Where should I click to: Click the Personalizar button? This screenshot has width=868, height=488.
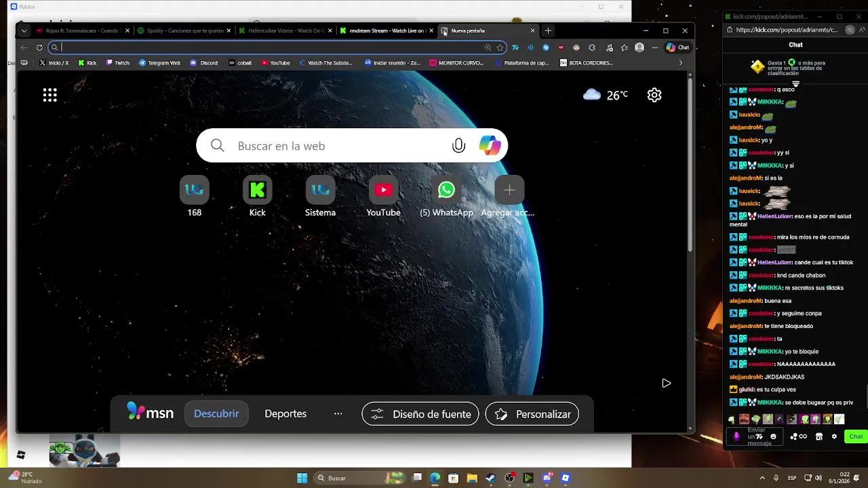[532, 413]
